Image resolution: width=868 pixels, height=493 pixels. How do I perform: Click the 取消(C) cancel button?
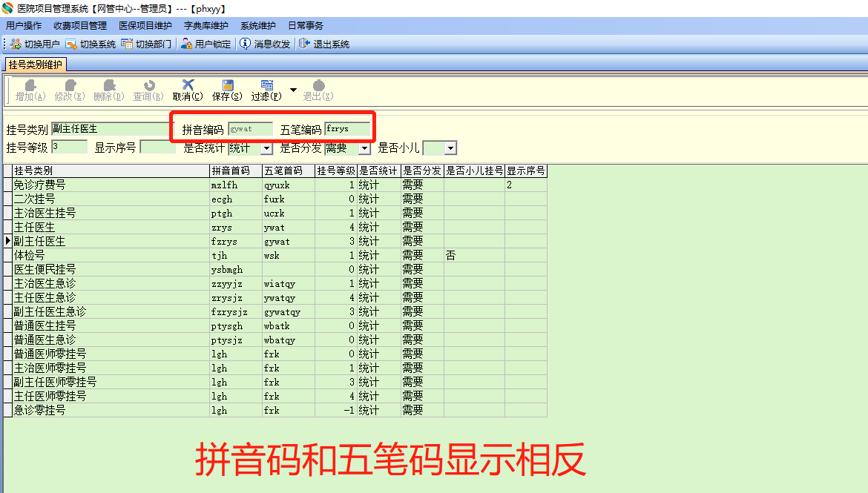(188, 90)
